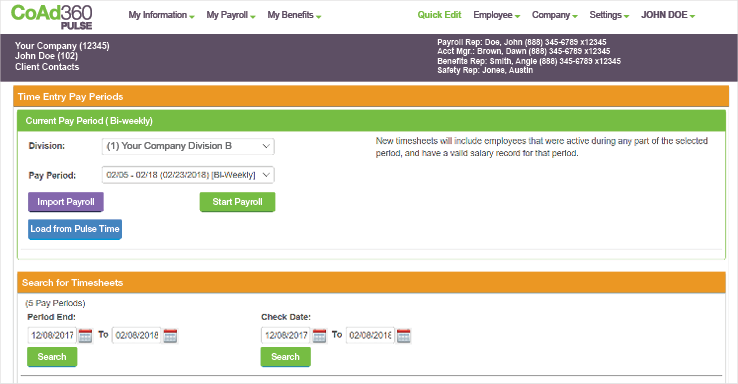Open calendar for Period End To date
This screenshot has height=384, width=738.
pos(170,336)
